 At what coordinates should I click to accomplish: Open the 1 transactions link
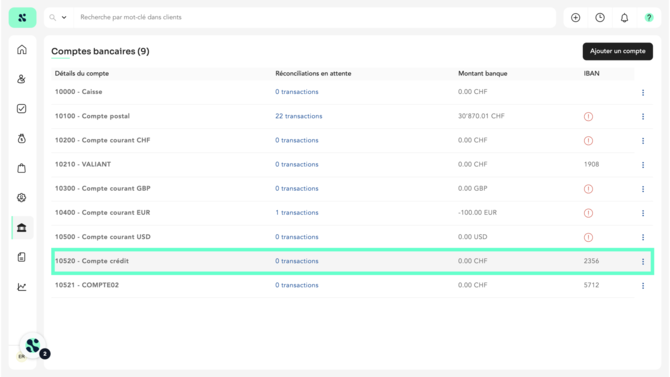pos(297,213)
